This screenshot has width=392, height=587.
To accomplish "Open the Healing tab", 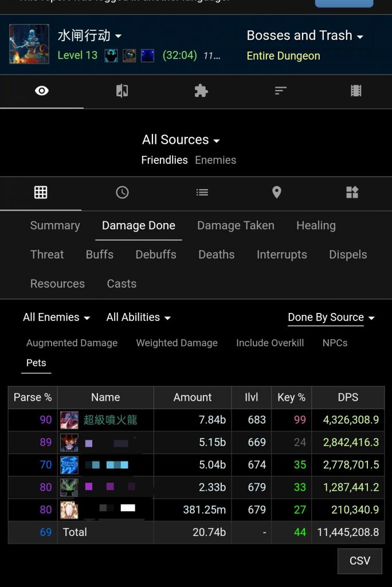I will coord(316,226).
